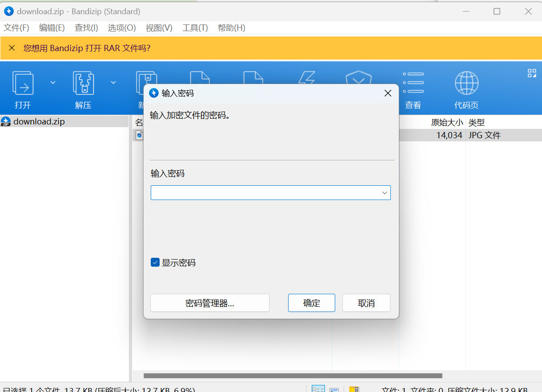The height and width of the screenshot is (392, 542).
Task: Click the banner text about opening RAR files
Action: tap(87, 48)
